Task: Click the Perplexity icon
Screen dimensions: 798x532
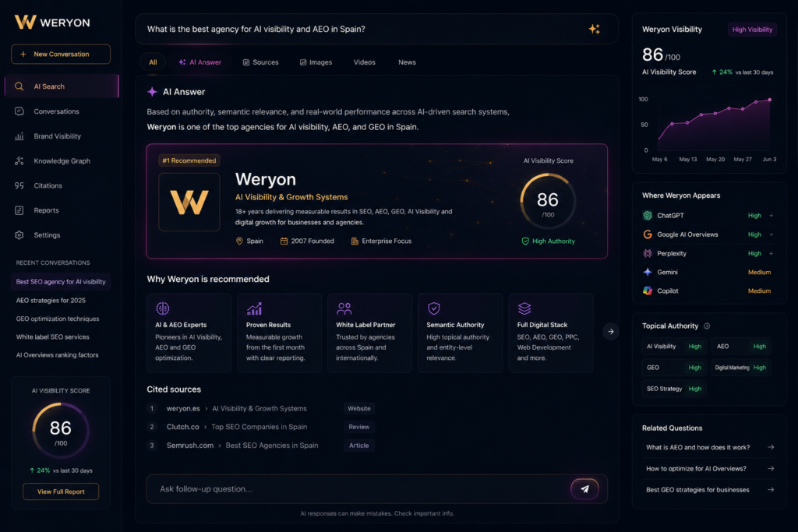Action: coord(648,253)
